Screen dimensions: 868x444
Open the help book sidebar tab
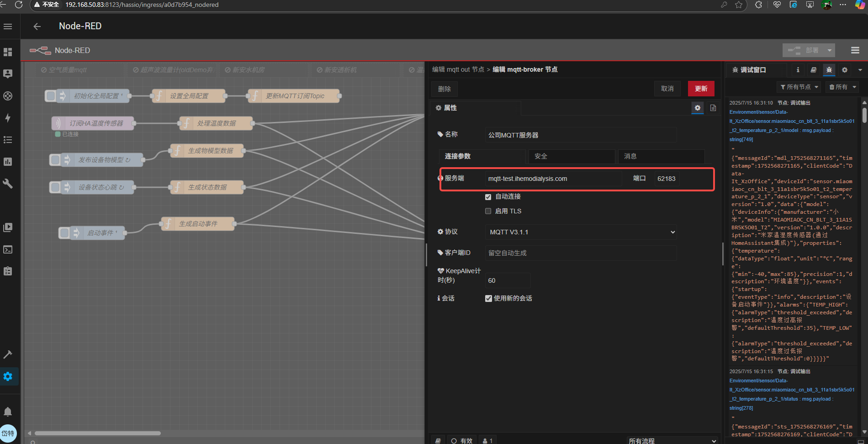click(813, 70)
